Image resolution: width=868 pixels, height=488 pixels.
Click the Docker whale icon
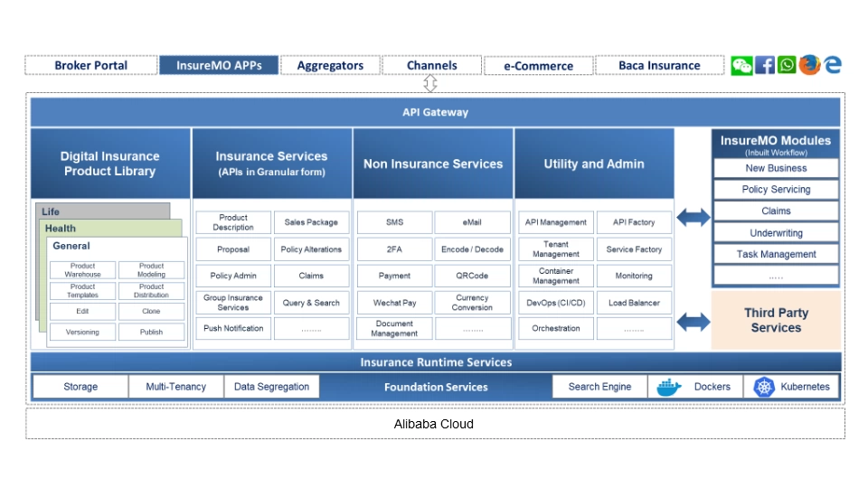click(x=669, y=387)
